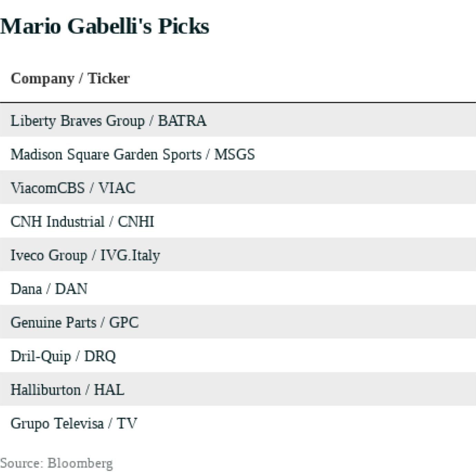Select the Halliburton / HAL row
This screenshot has height=476, width=476.
click(x=67, y=390)
